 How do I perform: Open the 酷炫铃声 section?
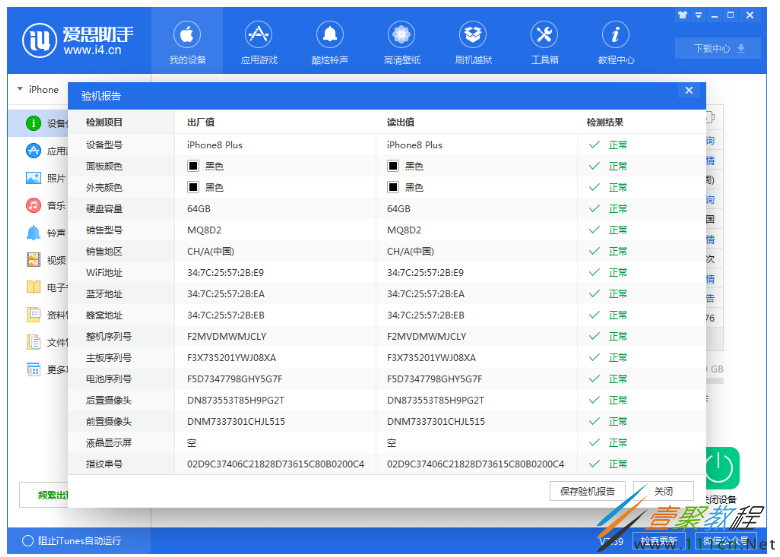click(x=330, y=43)
